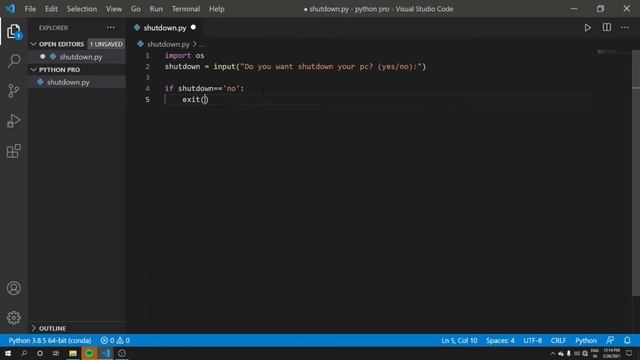Viewport: 640px width, 360px height.
Task: Click 'if shutdown=='no':' code line
Action: coord(204,89)
